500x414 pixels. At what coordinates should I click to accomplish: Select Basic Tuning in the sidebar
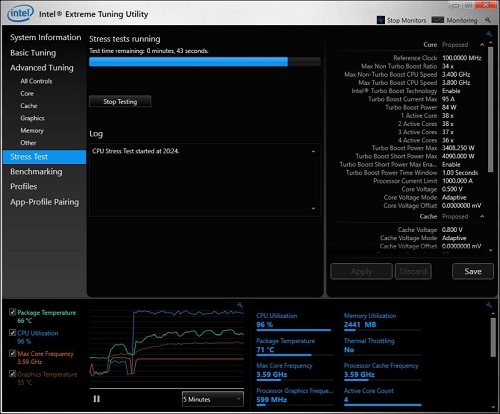click(x=33, y=53)
